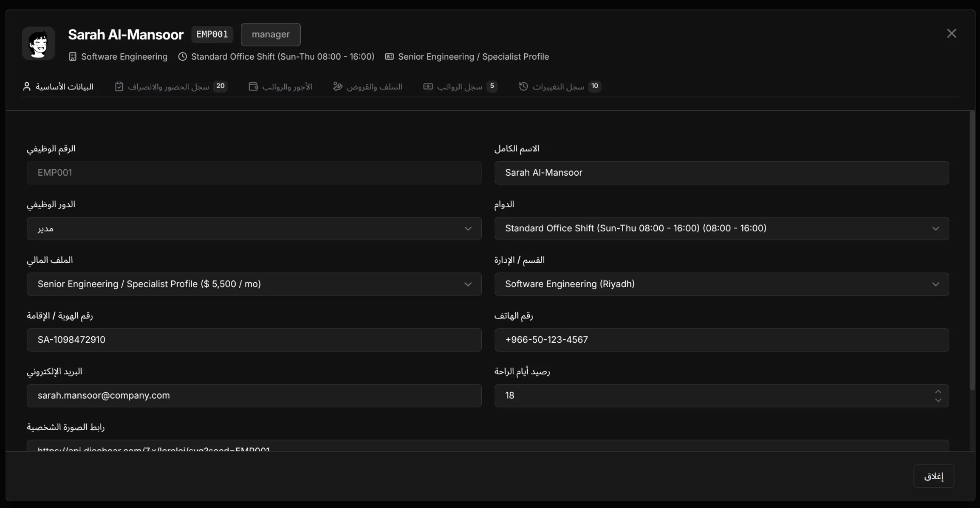Viewport: 980px width, 508px height.
Task: Click the wallet icon on الأجور والرواتب tab
Action: [x=253, y=87]
